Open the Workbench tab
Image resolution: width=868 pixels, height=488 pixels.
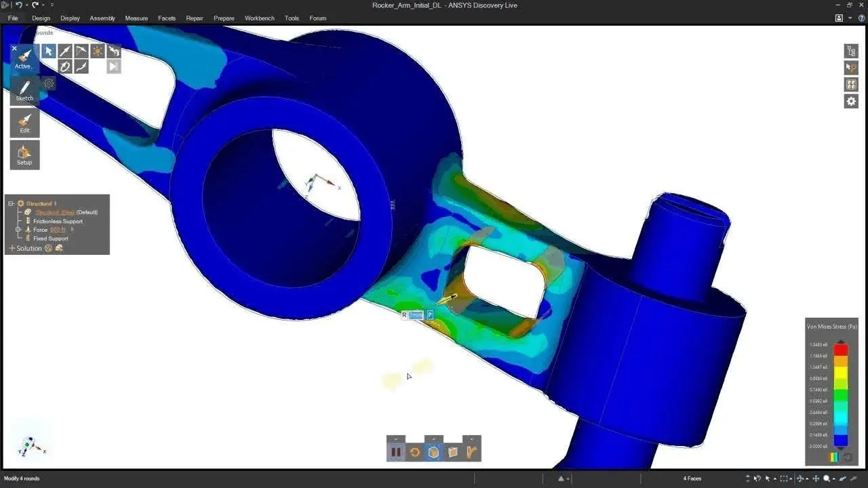point(260,18)
